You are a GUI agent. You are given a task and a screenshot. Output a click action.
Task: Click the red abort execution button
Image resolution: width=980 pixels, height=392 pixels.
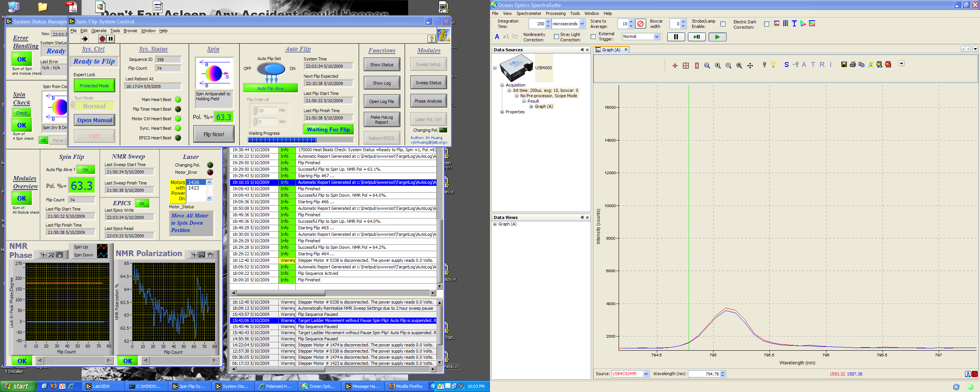coord(102,39)
